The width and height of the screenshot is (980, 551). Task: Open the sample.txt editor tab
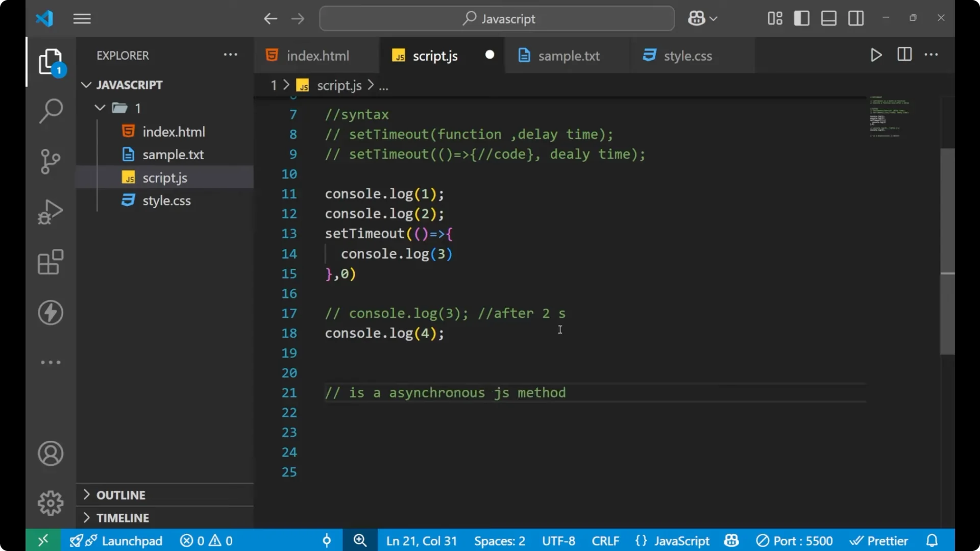click(570, 55)
